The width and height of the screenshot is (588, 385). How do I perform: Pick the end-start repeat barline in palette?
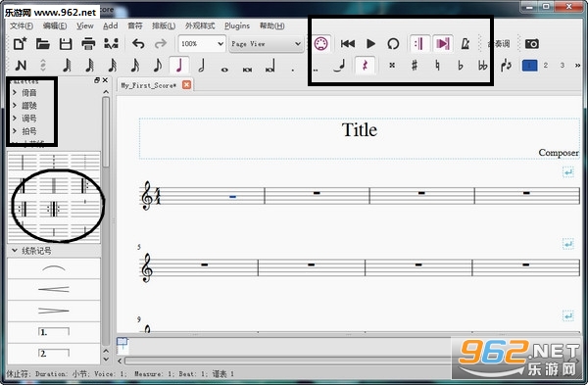pos(54,210)
